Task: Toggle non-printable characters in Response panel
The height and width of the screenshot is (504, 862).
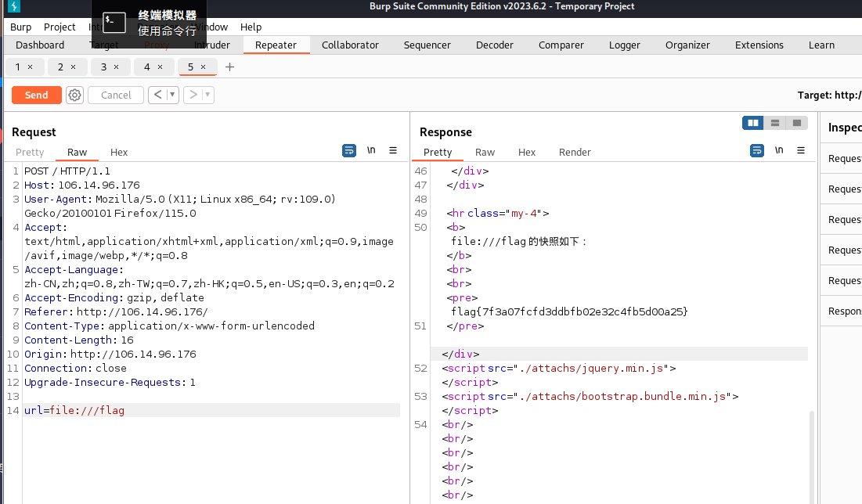Action: (x=779, y=150)
